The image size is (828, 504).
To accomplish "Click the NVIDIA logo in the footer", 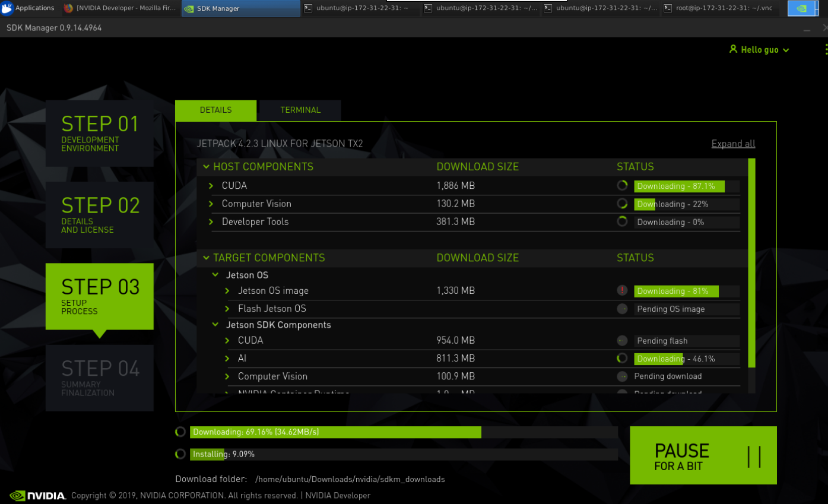I will click(37, 496).
